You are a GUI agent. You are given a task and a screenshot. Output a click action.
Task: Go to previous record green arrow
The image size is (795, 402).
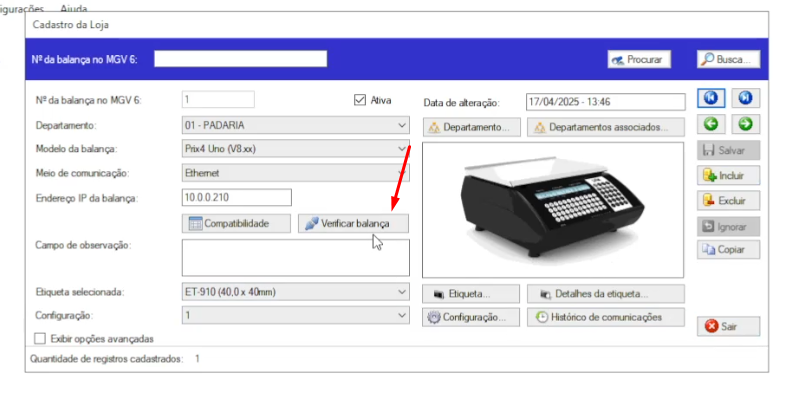709,125
